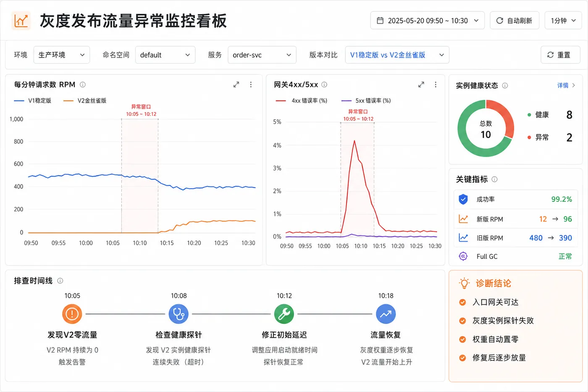The image size is (588, 392).
Task: Toggle the V1稳定版 legend series
Action: tap(33, 100)
